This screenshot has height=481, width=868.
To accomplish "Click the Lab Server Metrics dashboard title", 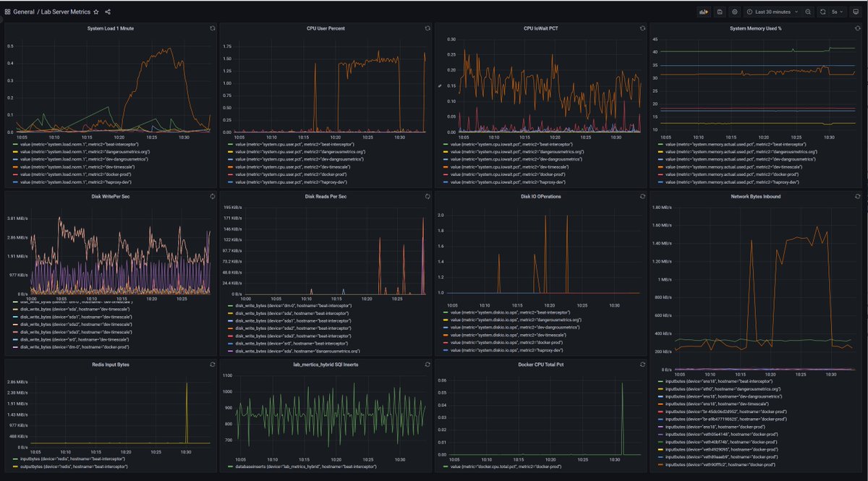I will (x=66, y=12).
